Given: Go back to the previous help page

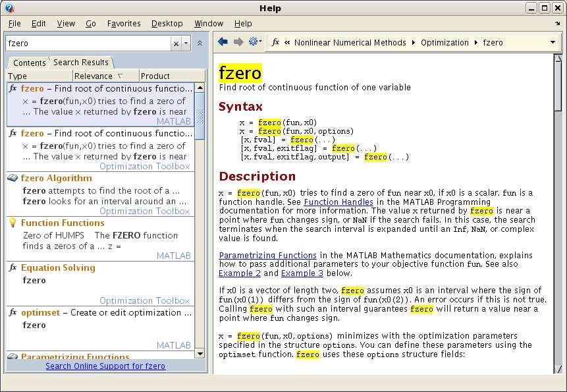Looking at the screenshot, I should pos(223,42).
